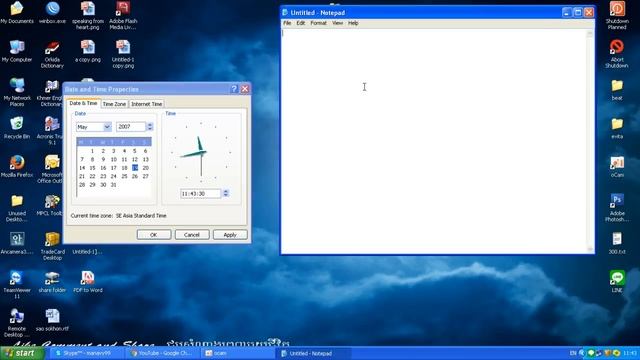The width and height of the screenshot is (640, 360).
Task: Click the EN language indicator in tray
Action: [573, 353]
